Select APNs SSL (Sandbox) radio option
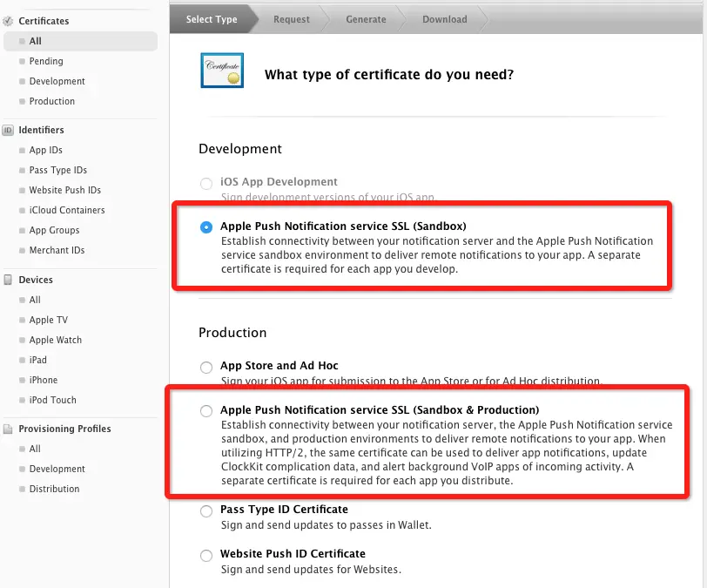The height and width of the screenshot is (588, 707). 206,227
